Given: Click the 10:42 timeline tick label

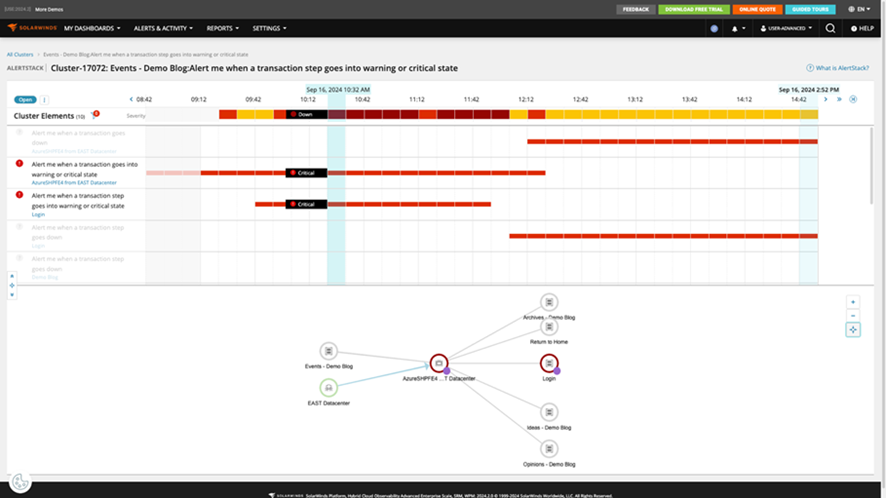Looking at the screenshot, I should point(362,99).
